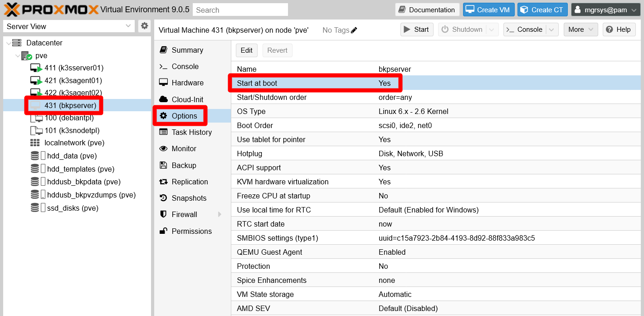Click the Options gear icon in VM sidebar
The image size is (644, 316).
pyautogui.click(x=164, y=115)
